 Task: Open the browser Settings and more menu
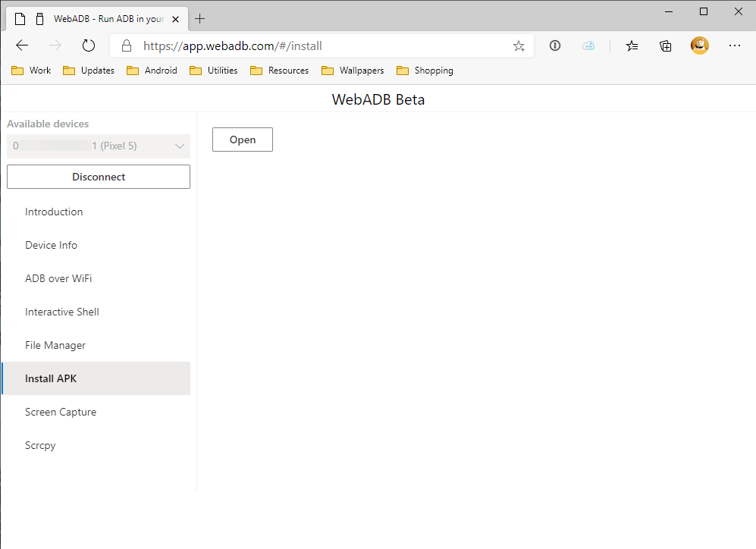click(735, 45)
